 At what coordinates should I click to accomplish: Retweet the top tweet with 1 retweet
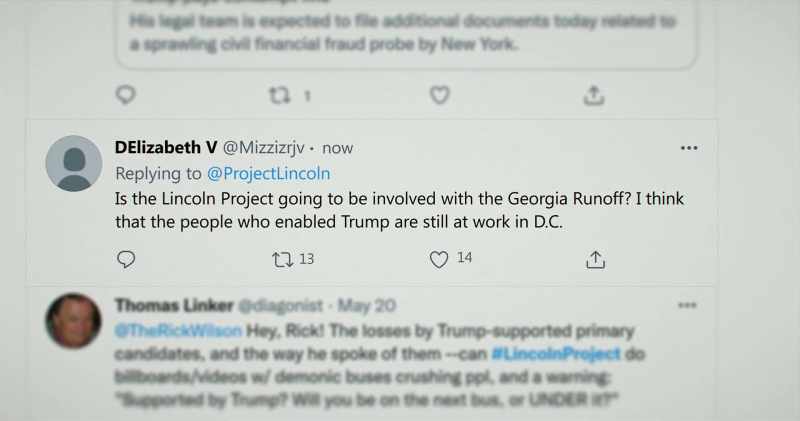point(280,95)
